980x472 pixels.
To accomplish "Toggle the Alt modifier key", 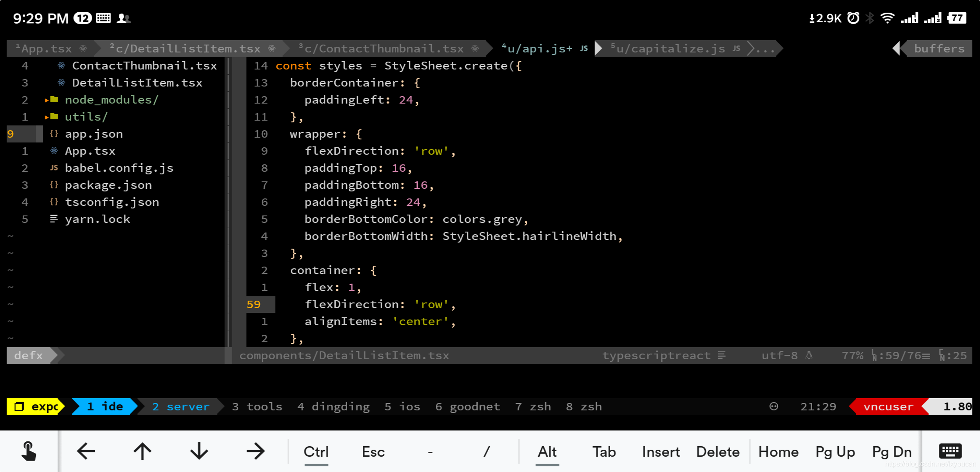I will coord(547,452).
